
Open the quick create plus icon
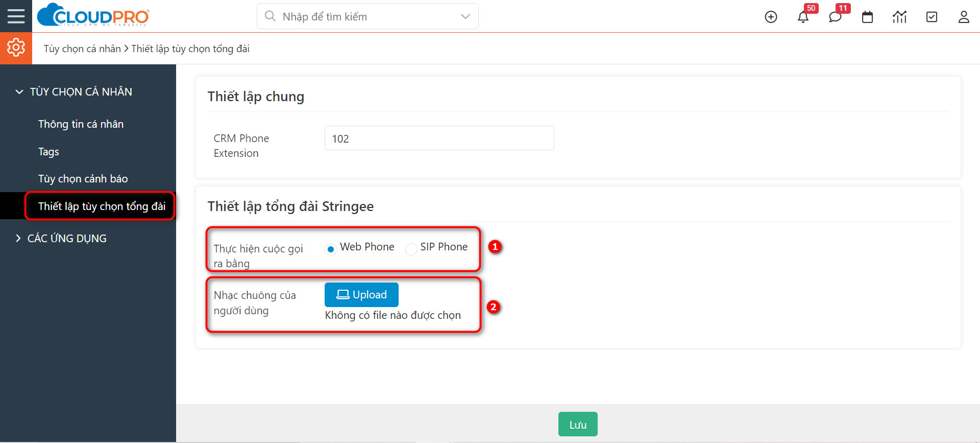point(771,17)
